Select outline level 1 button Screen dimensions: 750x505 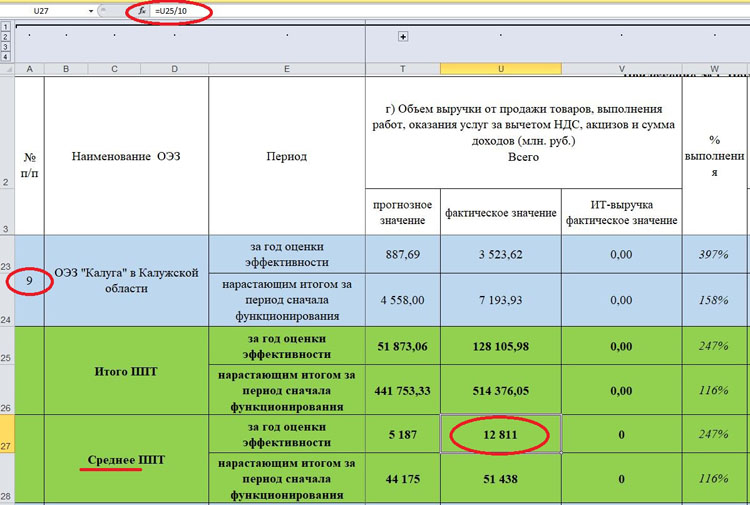6,26
